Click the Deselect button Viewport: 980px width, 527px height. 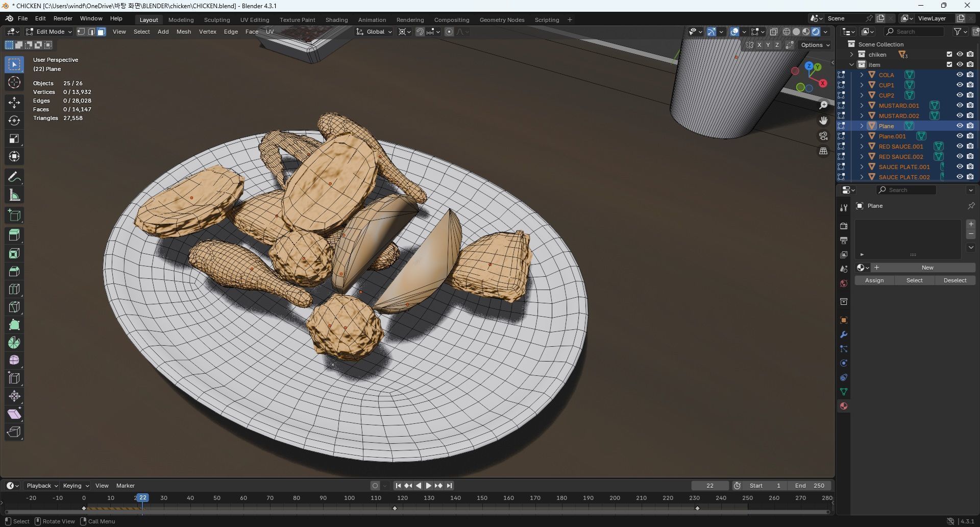click(x=955, y=280)
